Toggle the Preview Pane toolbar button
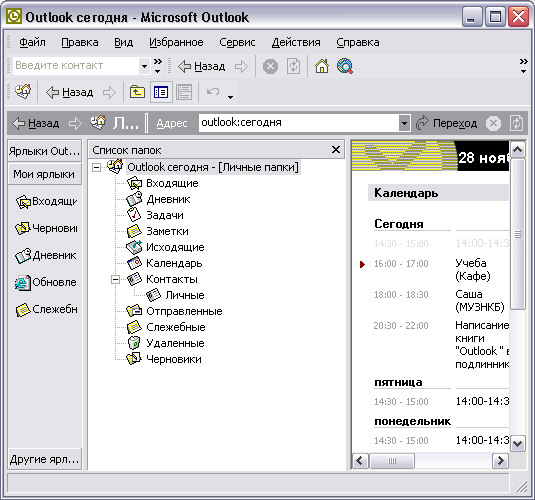 click(184, 92)
